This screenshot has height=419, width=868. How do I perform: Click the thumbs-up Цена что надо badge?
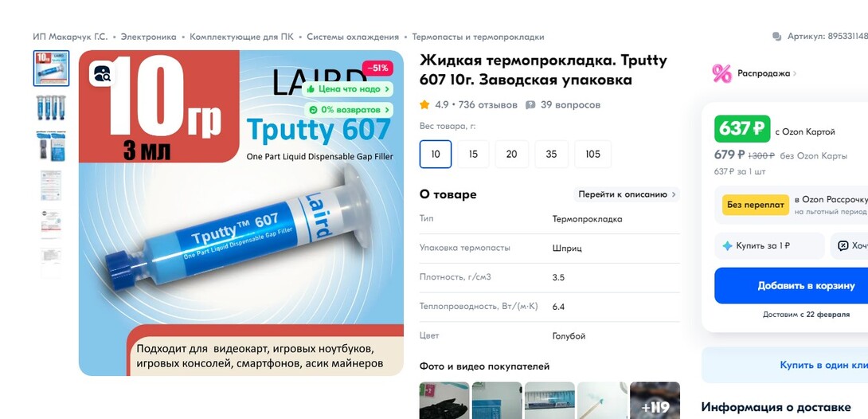pos(347,88)
